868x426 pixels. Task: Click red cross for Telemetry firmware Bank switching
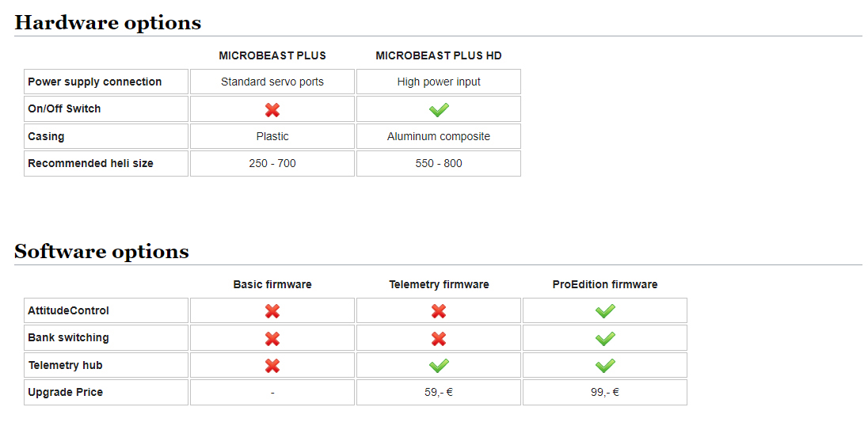click(439, 339)
